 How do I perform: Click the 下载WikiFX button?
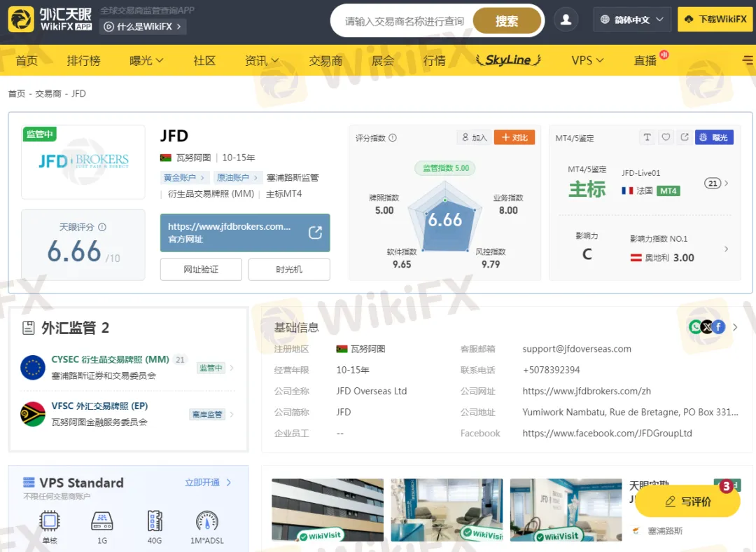(x=715, y=20)
